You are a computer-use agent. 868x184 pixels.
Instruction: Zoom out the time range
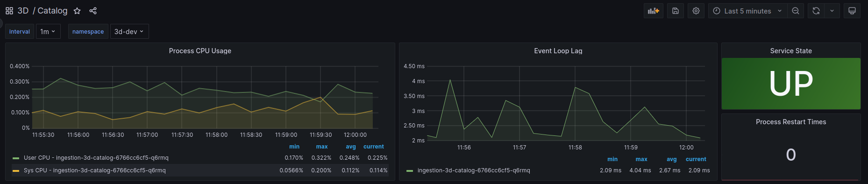click(796, 11)
